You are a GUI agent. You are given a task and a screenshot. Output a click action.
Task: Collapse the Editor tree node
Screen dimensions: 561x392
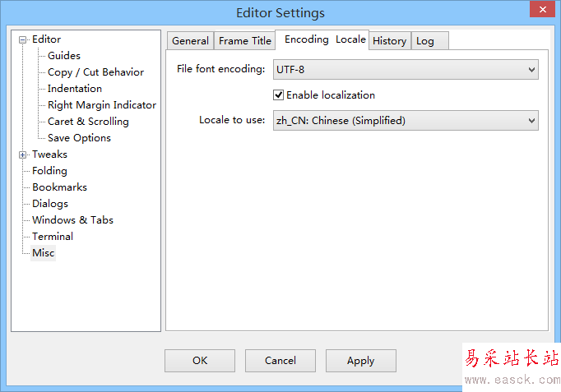point(23,39)
